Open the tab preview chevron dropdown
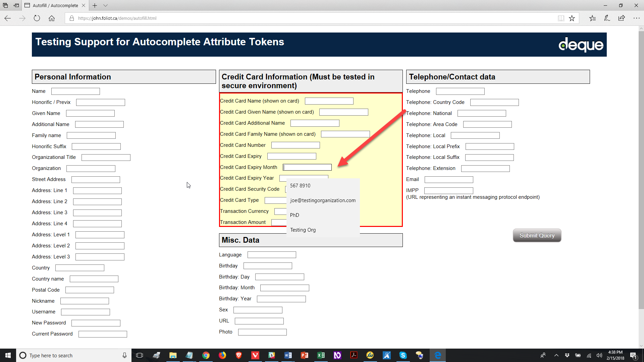 tap(105, 5)
